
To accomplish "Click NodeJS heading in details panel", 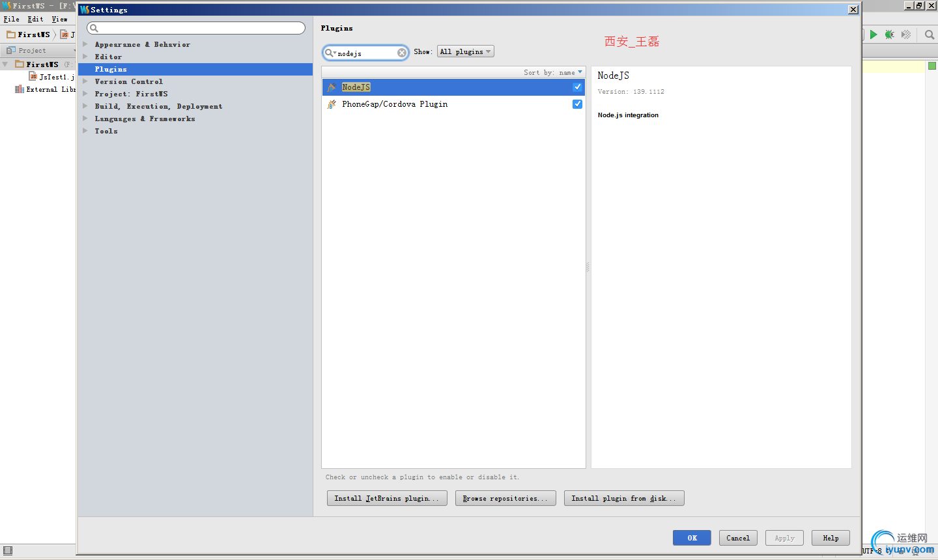I will tap(614, 76).
